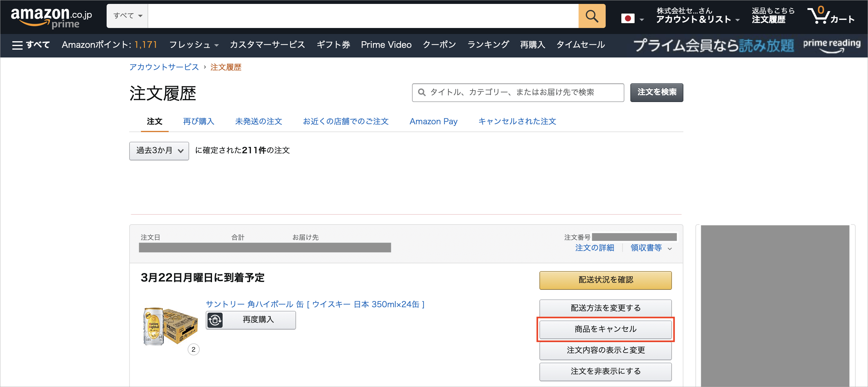Open the language flag dropdown arrow
This screenshot has height=387, width=868.
(642, 20)
